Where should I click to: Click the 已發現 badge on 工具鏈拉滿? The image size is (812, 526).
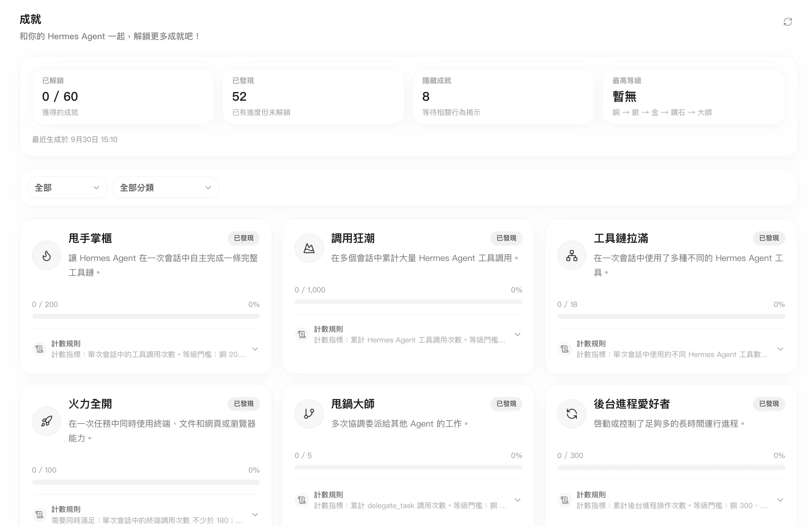click(x=769, y=238)
